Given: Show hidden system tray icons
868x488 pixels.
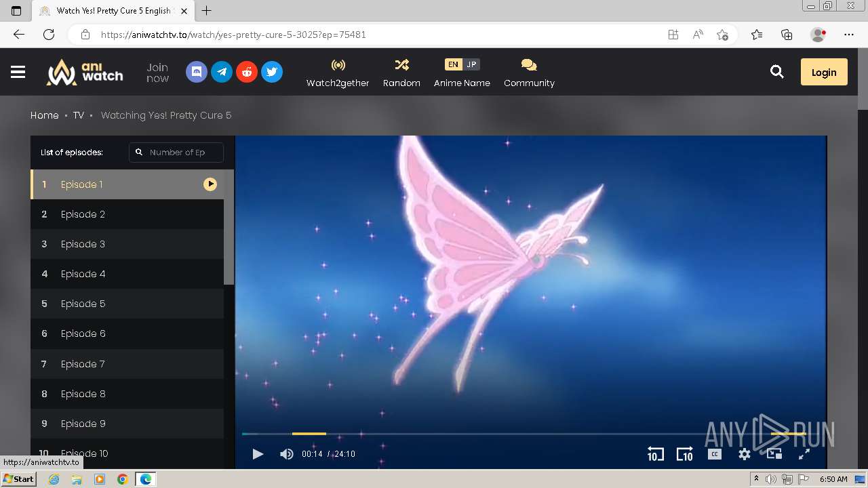Looking at the screenshot, I should tap(756, 479).
